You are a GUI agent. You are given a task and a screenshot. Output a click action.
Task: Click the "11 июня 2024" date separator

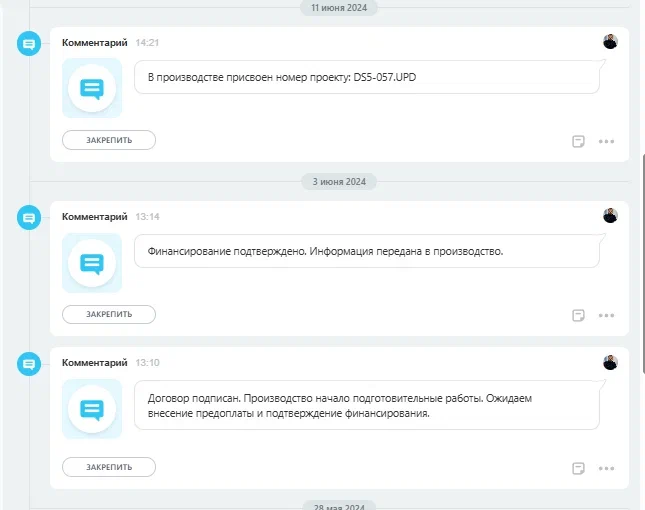339,8
